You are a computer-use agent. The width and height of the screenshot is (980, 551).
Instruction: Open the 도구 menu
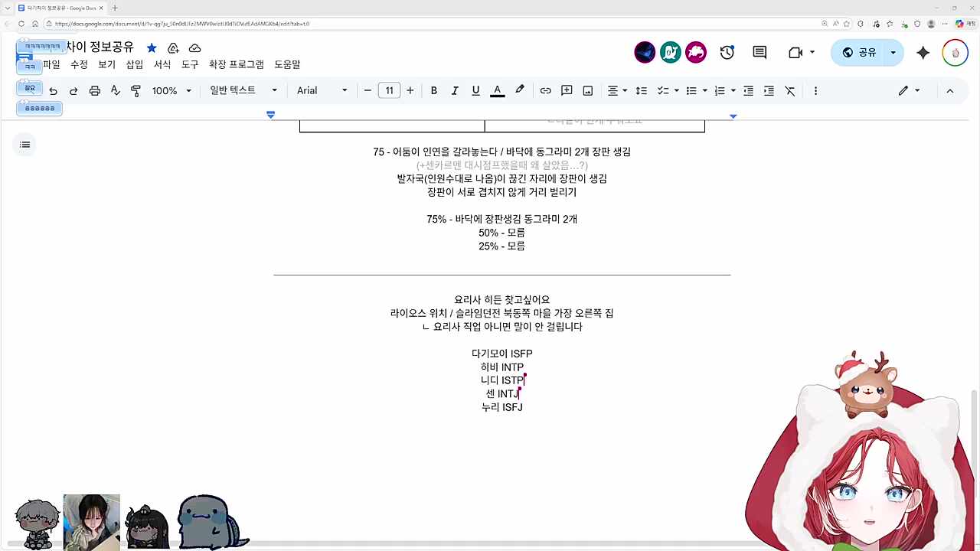189,64
